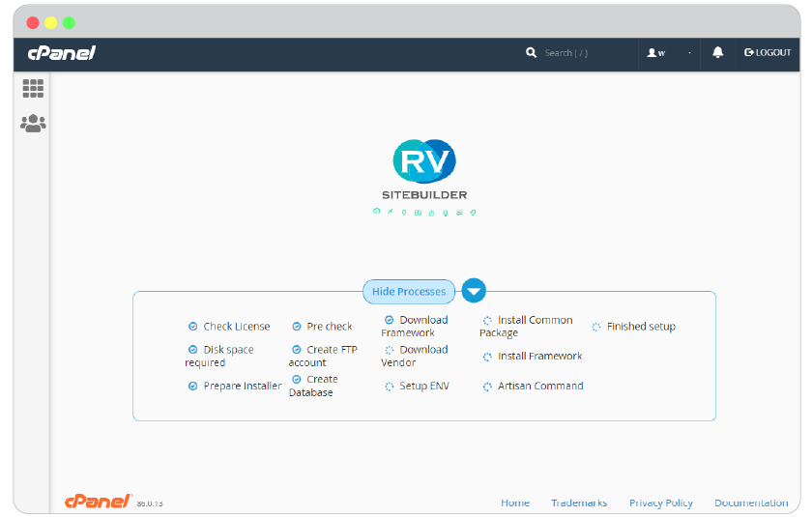Click the Artisan Command spinner icon
The width and height of the screenshot is (812, 517).
[x=487, y=387]
